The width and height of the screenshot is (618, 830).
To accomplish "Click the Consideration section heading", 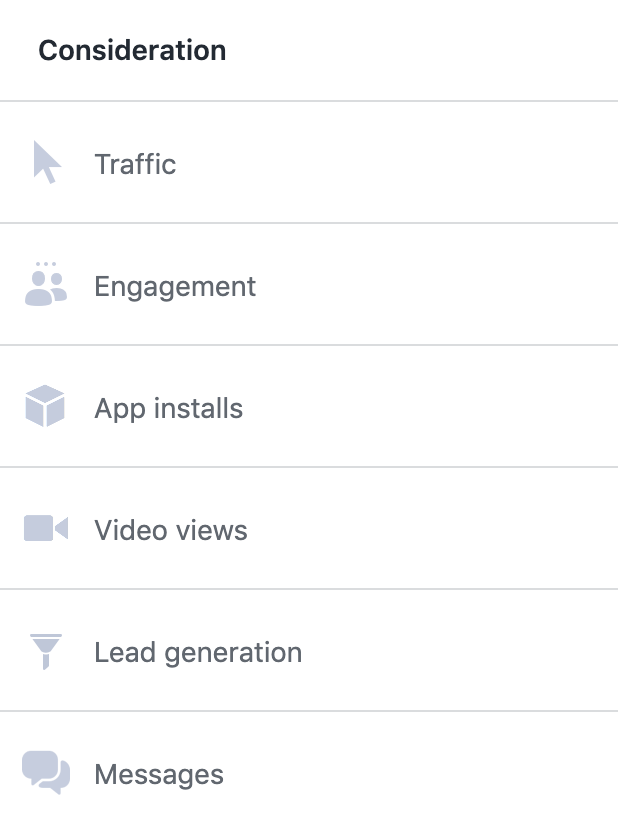I will pyautogui.click(x=132, y=50).
